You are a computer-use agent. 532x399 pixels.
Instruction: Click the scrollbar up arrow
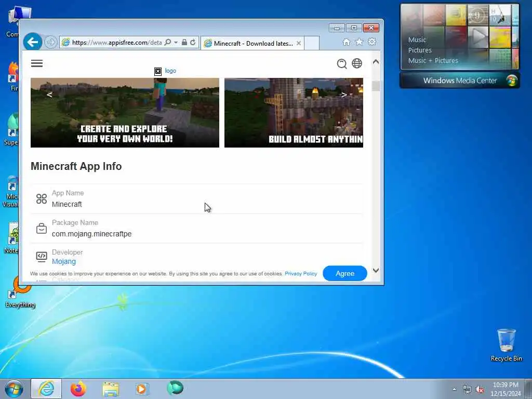376,62
